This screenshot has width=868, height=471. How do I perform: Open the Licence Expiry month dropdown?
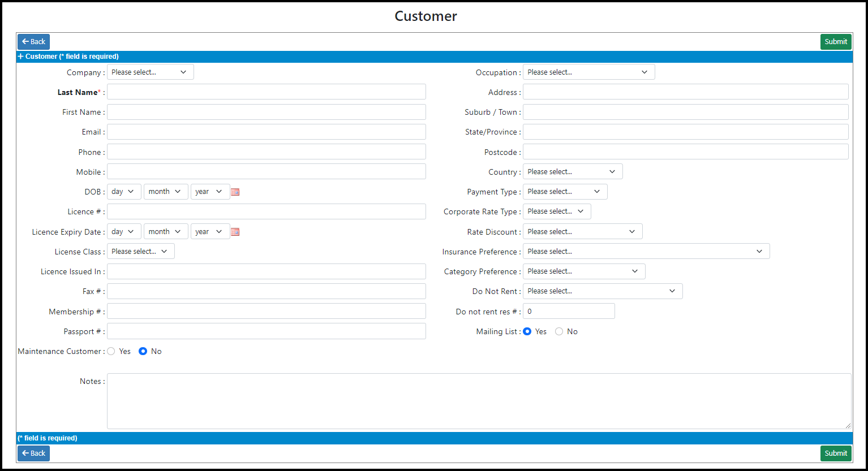(x=166, y=232)
